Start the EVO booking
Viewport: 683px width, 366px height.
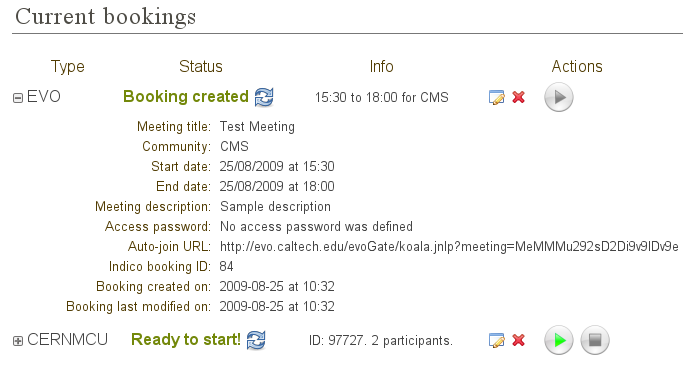coord(559,97)
